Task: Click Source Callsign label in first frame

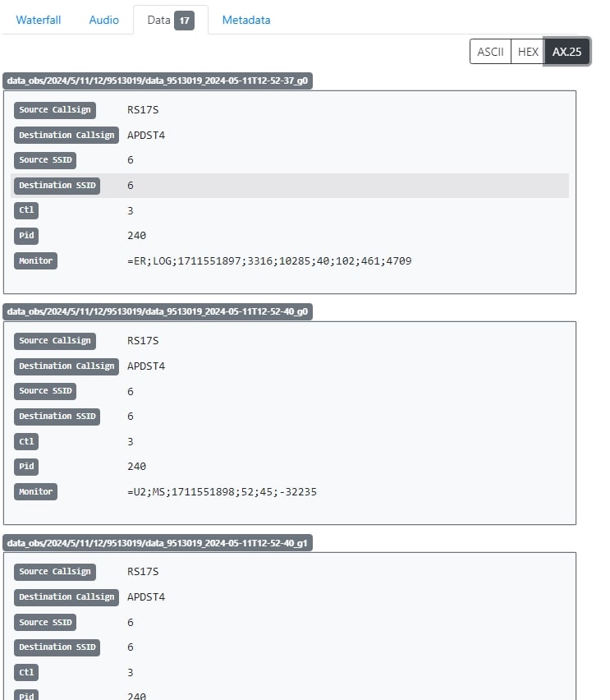Action: [55, 110]
